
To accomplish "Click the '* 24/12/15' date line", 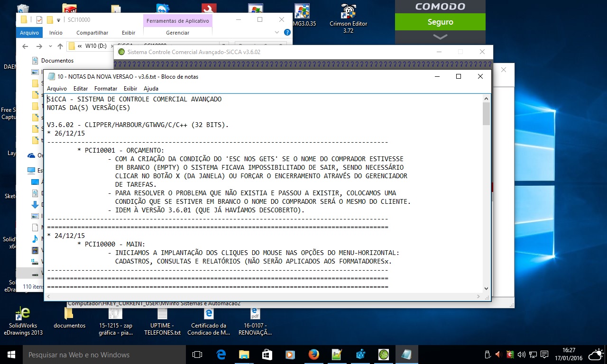I will [66, 236].
